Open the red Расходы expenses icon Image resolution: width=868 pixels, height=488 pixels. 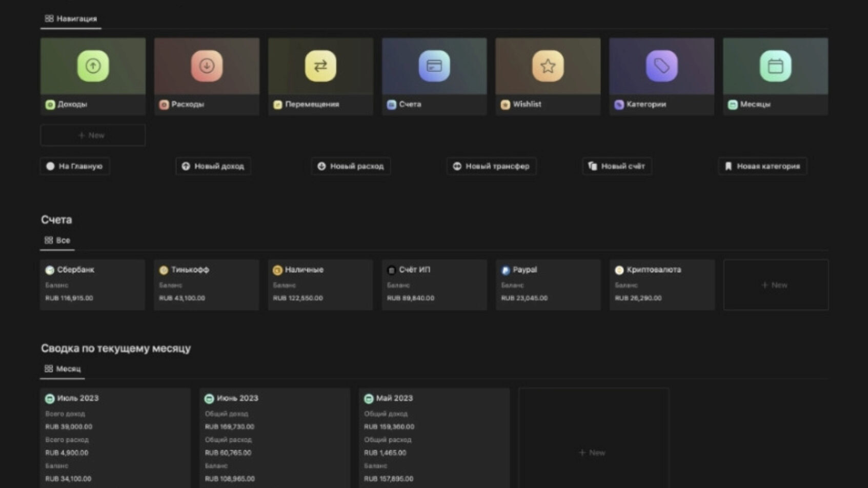point(207,66)
